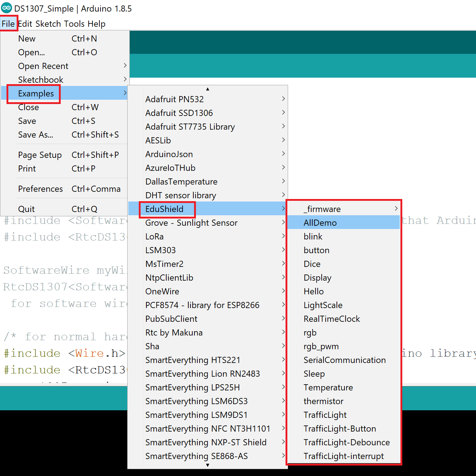
Task: Expand SmartEverything NFC NT3H1101 examples
Action: pyautogui.click(x=208, y=429)
